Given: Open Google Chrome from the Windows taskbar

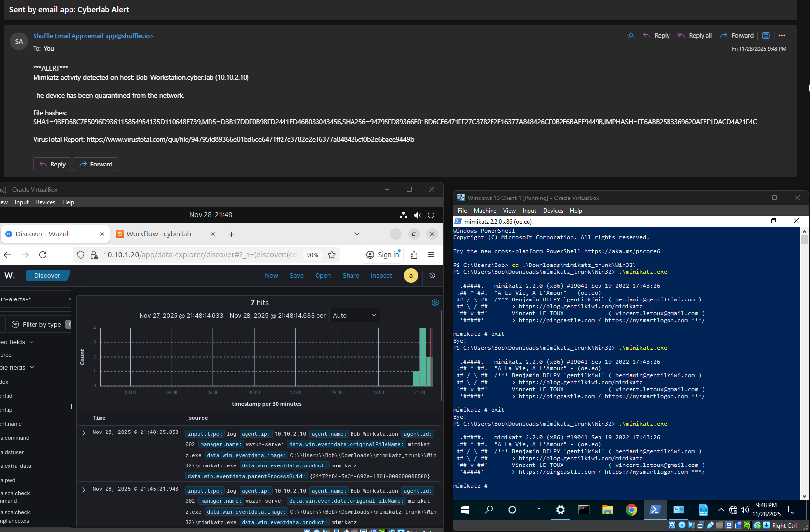Looking at the screenshot, I should coord(631,510).
